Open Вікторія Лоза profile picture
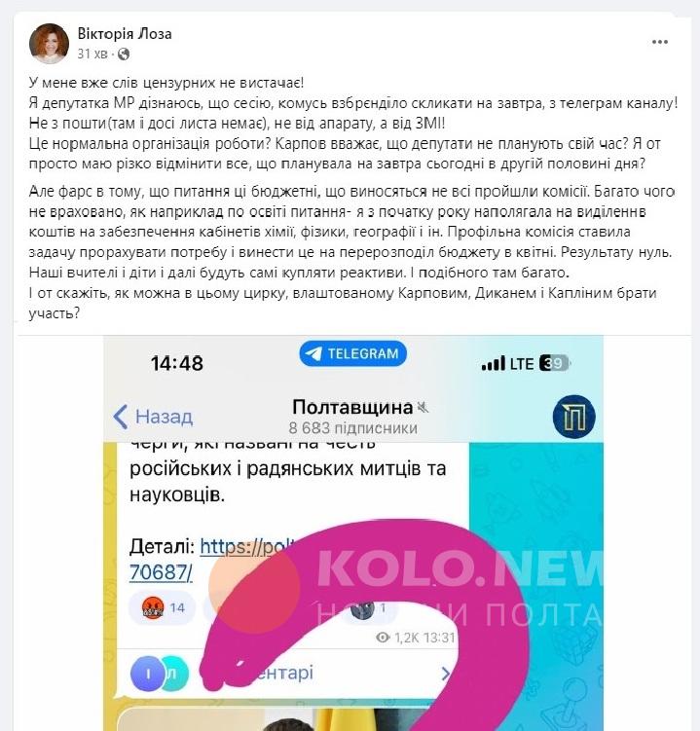Viewport: 700px width, 731px height. click(x=49, y=44)
